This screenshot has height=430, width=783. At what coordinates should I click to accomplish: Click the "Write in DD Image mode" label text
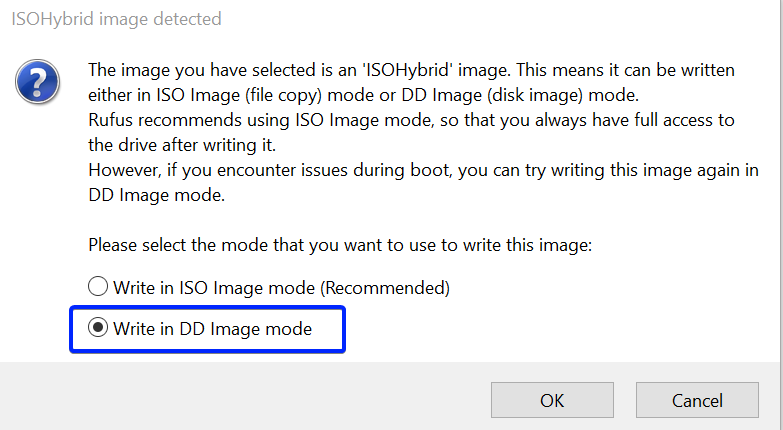pyautogui.click(x=212, y=329)
